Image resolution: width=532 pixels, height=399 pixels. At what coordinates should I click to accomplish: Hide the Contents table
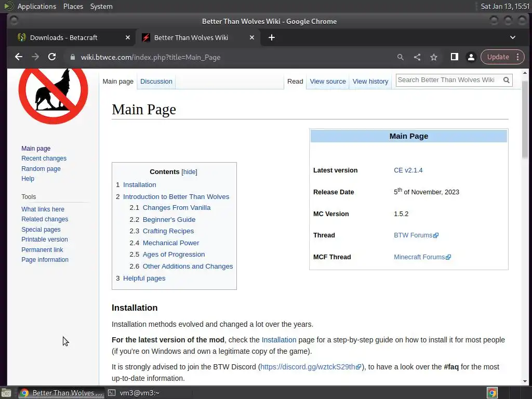(189, 172)
